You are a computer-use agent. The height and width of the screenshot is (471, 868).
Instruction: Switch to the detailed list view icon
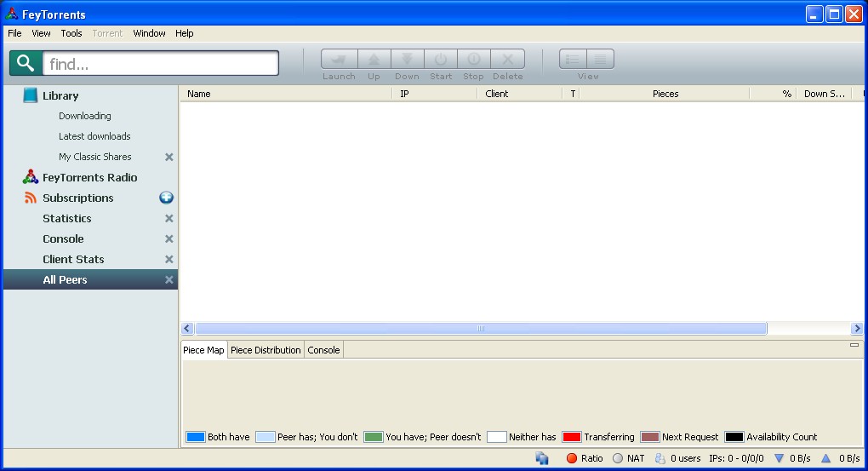tap(601, 59)
